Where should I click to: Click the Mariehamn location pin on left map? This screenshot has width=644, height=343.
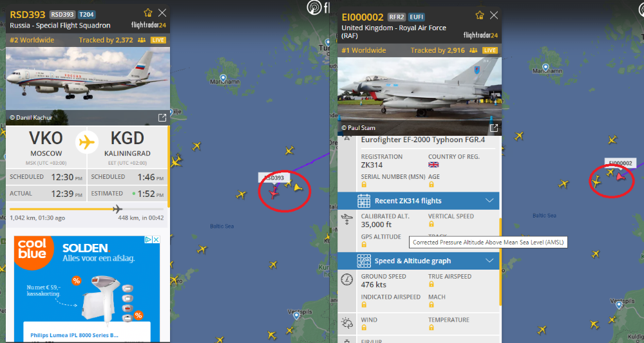tap(223, 78)
